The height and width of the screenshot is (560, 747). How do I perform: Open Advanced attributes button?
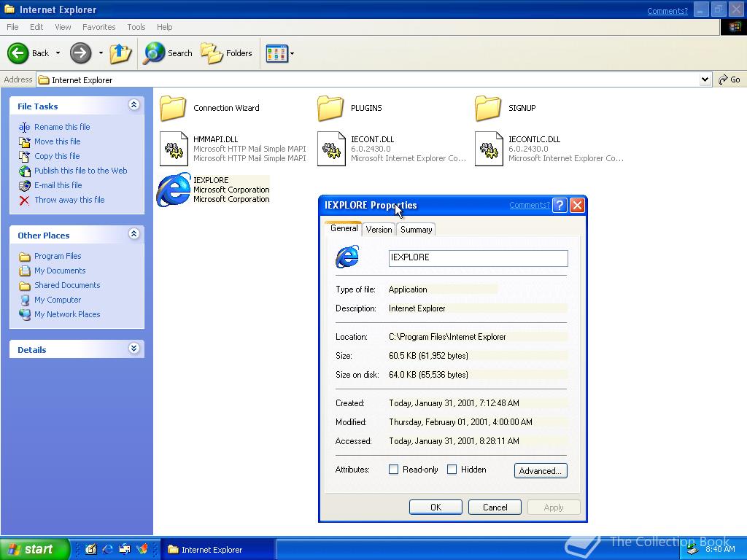point(541,470)
